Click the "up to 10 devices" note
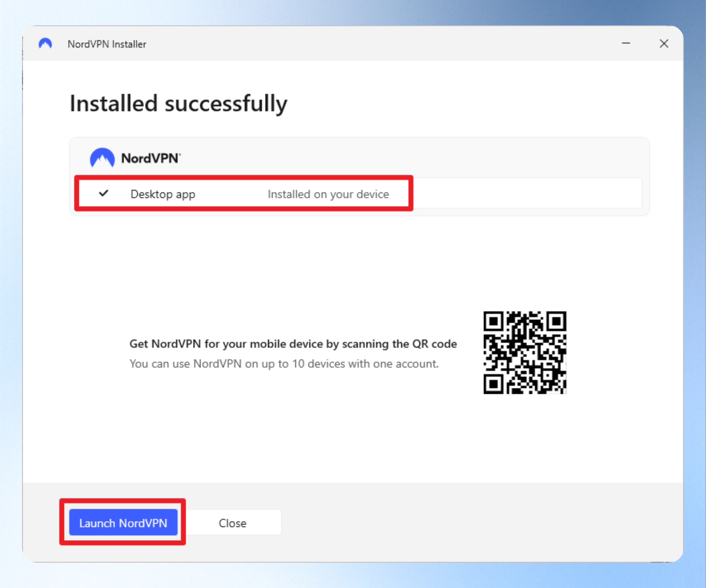Viewport: 706px width, 588px height. [x=284, y=364]
